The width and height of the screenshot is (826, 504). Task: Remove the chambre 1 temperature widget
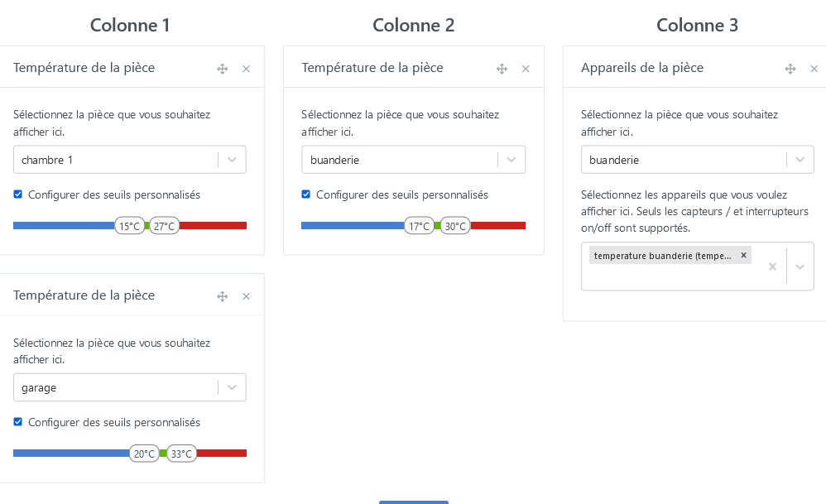click(x=246, y=69)
